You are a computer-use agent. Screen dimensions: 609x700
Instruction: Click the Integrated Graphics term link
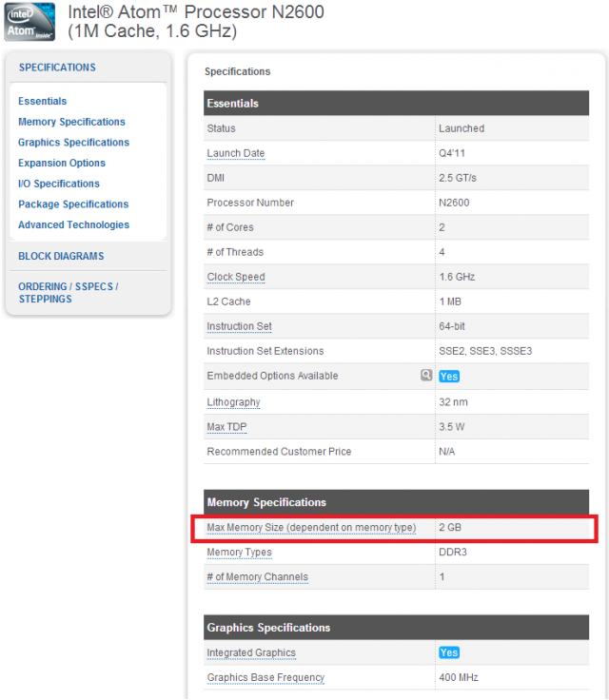click(x=251, y=652)
